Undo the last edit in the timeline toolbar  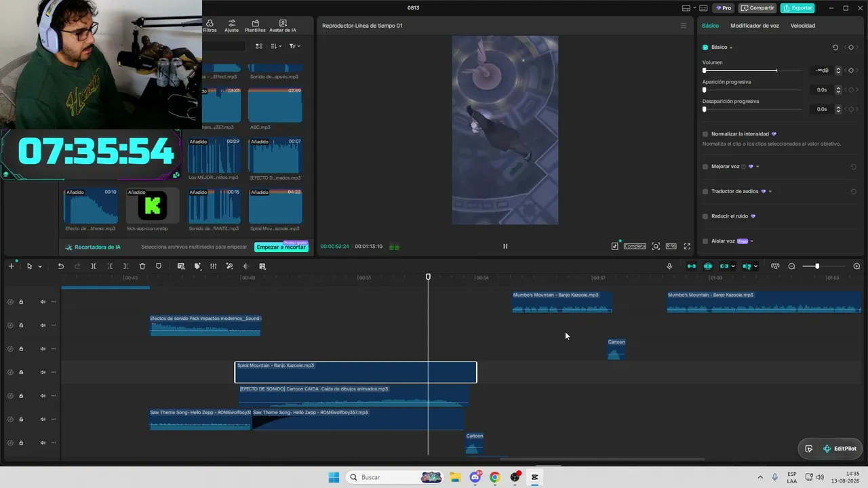[60, 266]
